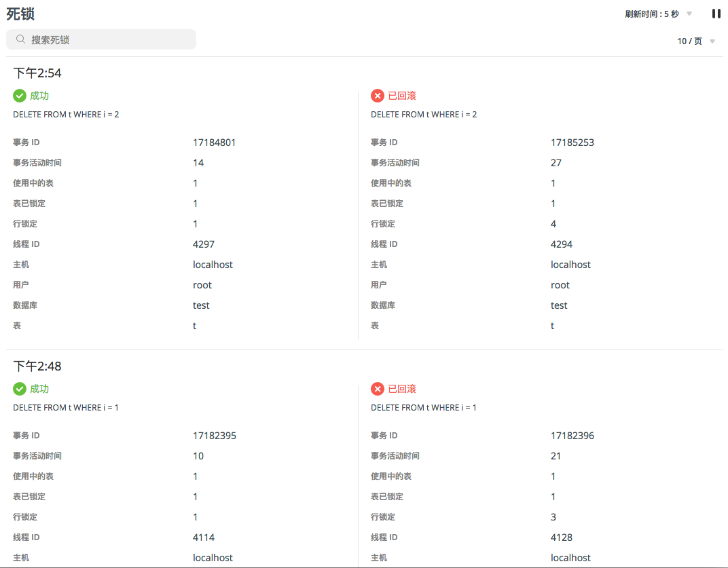Select successful query DELETE FROM t WHERE i = 2

pyautogui.click(x=66, y=114)
